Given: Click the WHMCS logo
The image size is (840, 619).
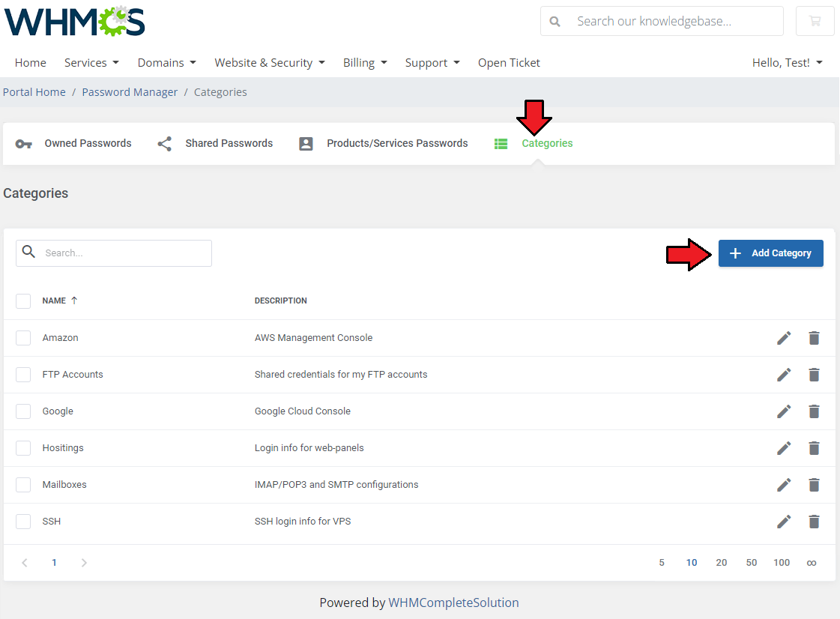Looking at the screenshot, I should point(74,21).
